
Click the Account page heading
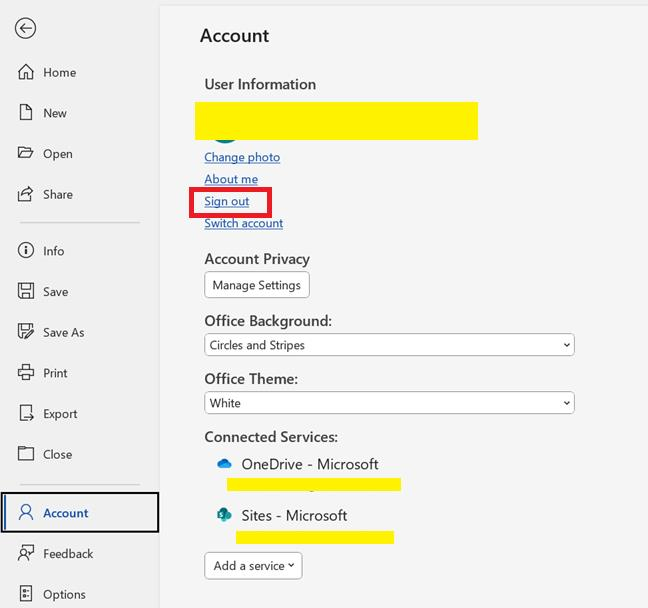[234, 36]
